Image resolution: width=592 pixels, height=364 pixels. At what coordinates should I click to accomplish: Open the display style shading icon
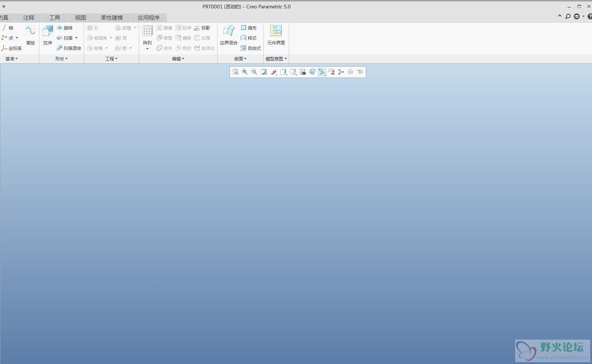(x=274, y=72)
